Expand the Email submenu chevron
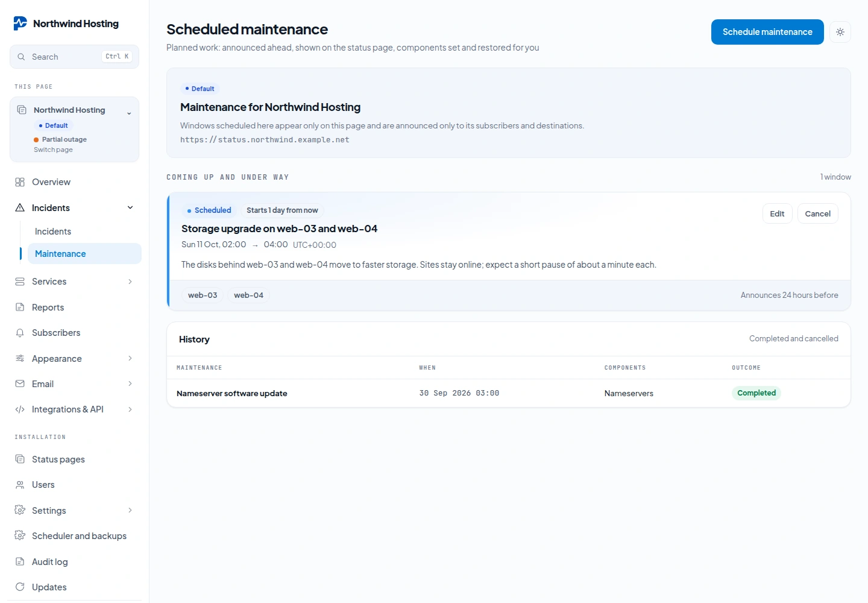868x603 pixels. point(130,384)
